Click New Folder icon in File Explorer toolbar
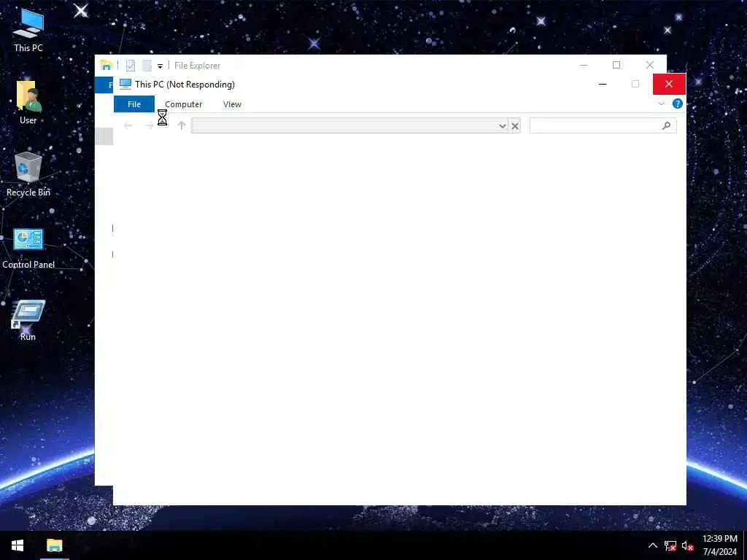 click(x=147, y=65)
